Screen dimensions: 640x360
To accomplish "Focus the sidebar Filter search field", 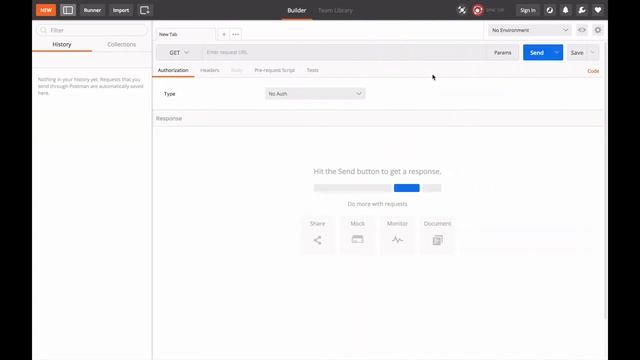I will pyautogui.click(x=92, y=30).
